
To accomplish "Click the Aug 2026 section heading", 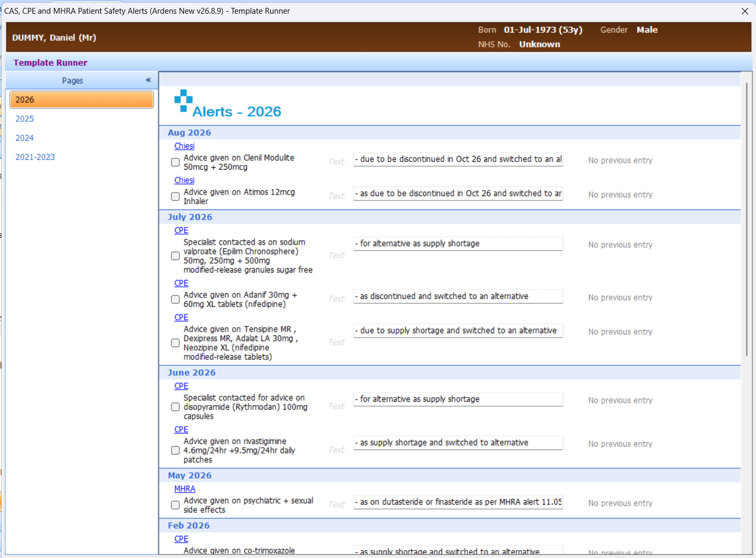I will pos(189,133).
